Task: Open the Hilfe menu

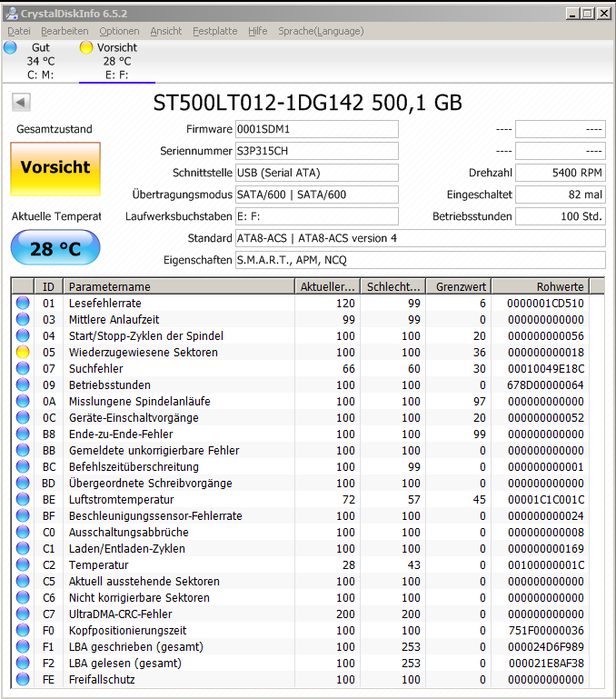Action: 258,31
